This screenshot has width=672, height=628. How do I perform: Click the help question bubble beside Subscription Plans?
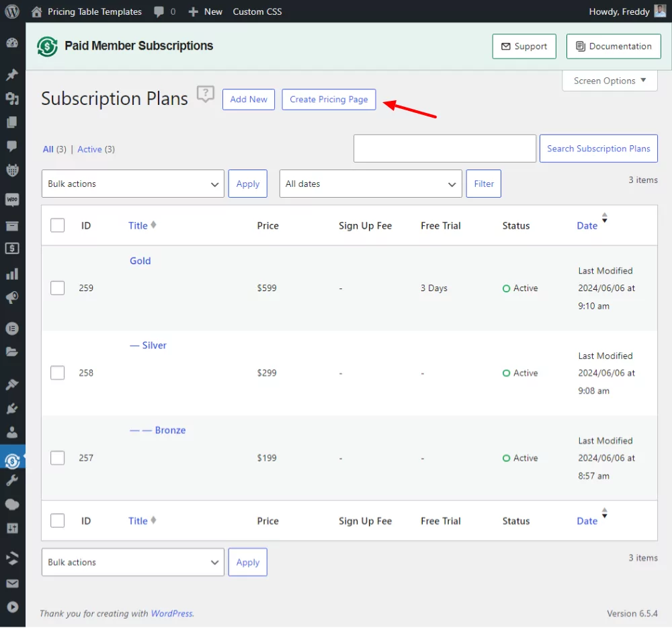coord(205,94)
